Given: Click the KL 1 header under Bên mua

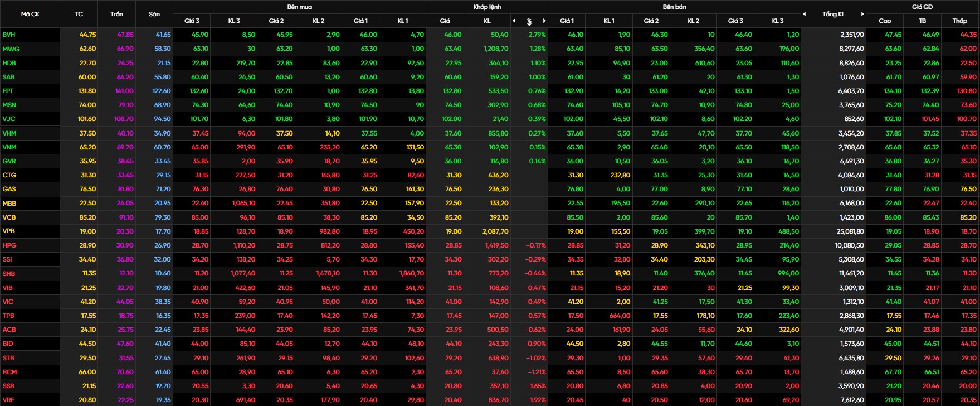Looking at the screenshot, I should click(x=402, y=21).
